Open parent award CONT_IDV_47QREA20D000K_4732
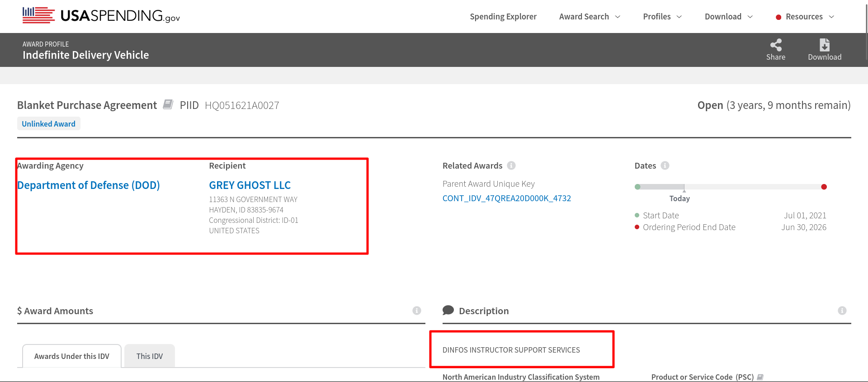This screenshot has width=868, height=382. coord(507,198)
